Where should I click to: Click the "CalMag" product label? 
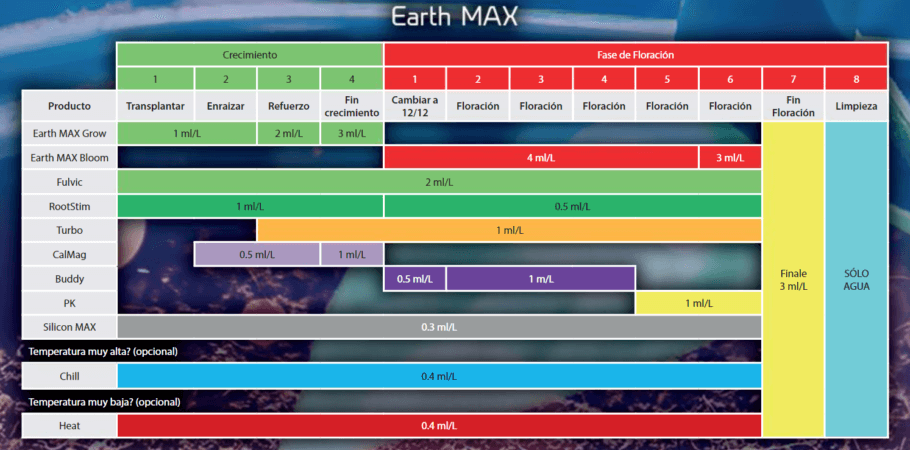point(70,255)
